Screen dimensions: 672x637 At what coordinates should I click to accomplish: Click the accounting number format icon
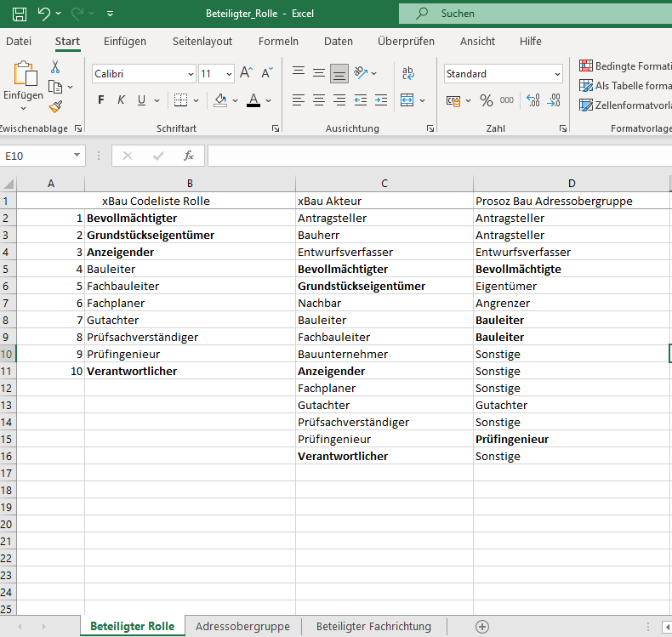click(x=453, y=100)
